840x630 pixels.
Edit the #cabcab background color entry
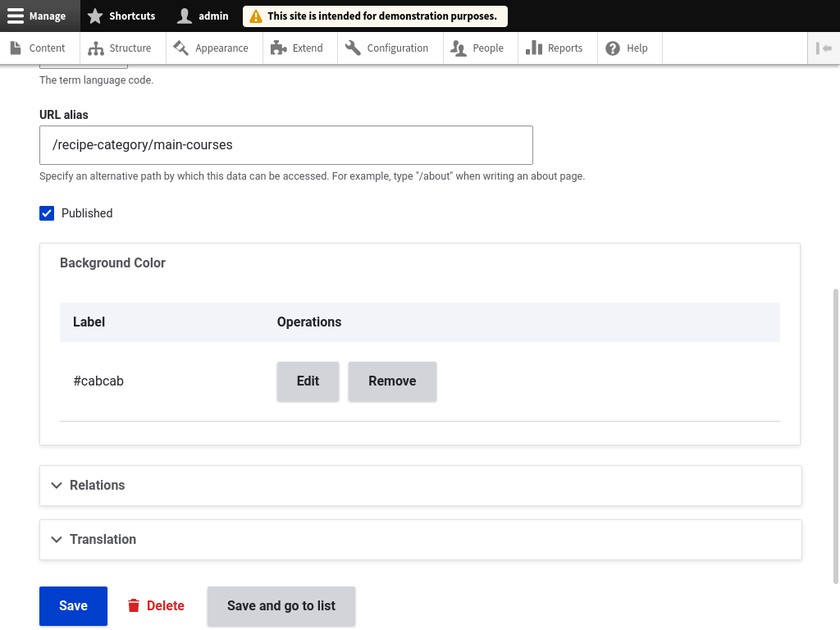pyautogui.click(x=308, y=381)
